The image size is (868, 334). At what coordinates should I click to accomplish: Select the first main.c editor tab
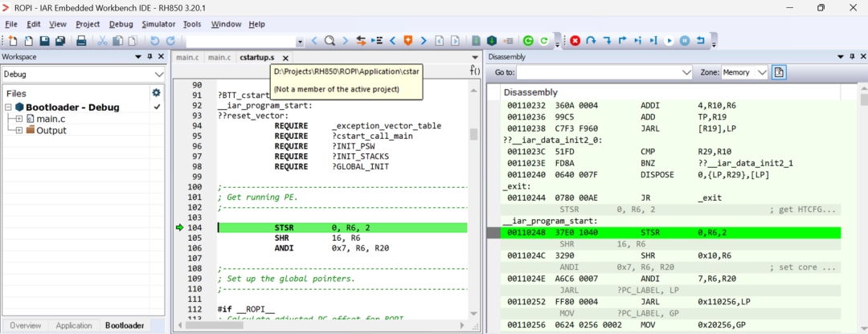[x=186, y=58]
